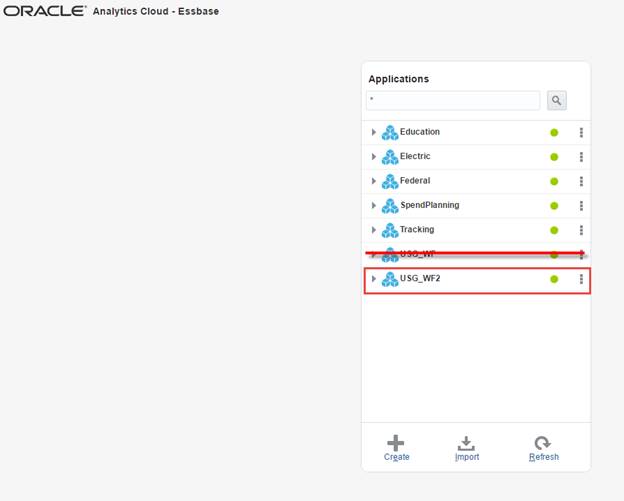Click the Applications search text field
624x501 pixels.
452,101
